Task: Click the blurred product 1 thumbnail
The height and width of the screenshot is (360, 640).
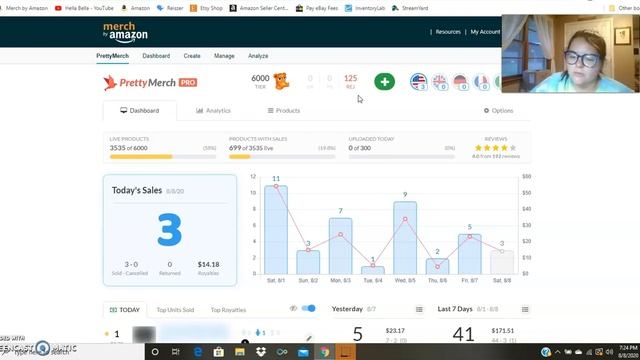Action: pyautogui.click(x=144, y=335)
